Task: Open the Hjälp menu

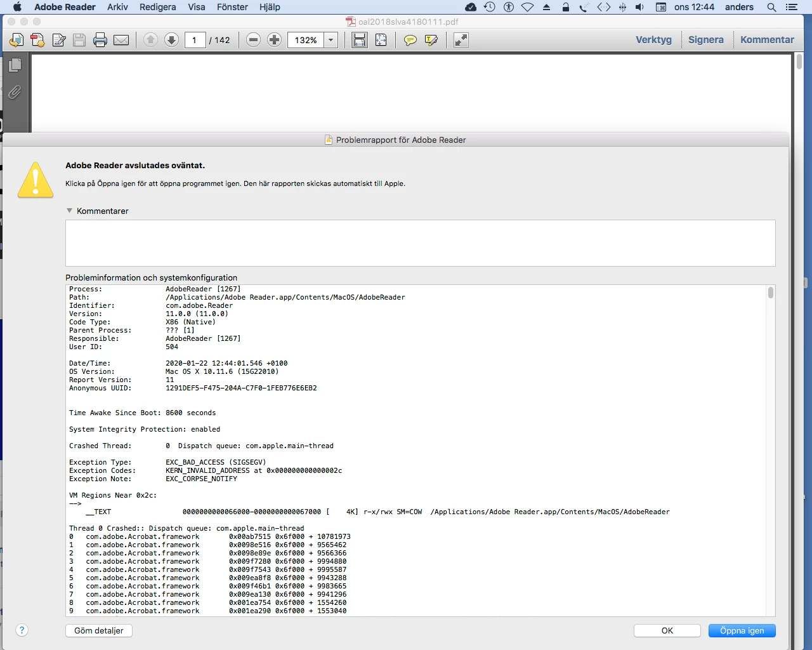Action: pos(270,7)
